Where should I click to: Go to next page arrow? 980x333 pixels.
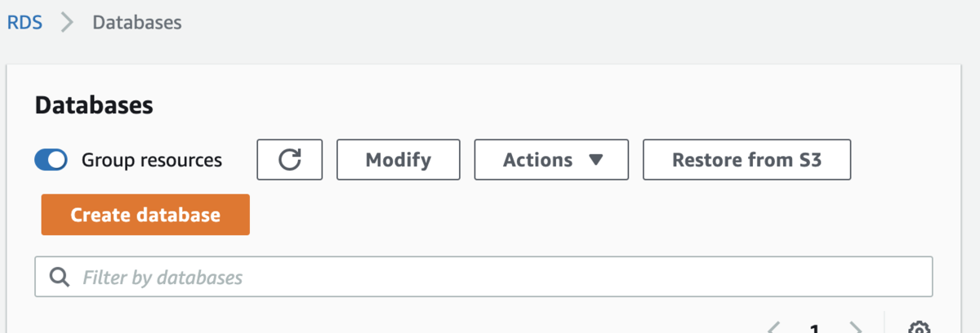click(x=856, y=328)
